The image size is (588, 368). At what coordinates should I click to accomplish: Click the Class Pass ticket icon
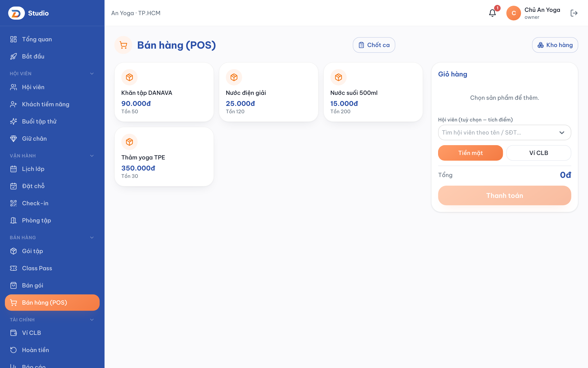13,268
